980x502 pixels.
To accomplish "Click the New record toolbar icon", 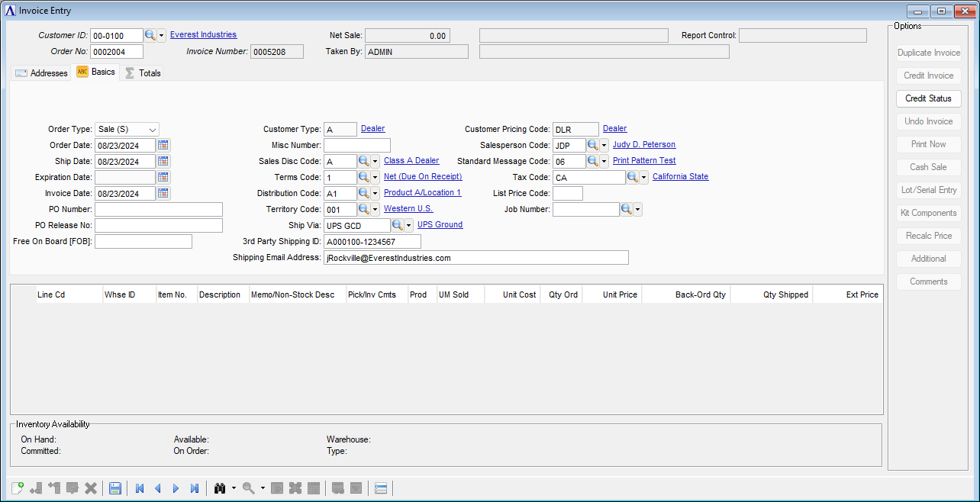I will point(18,488).
